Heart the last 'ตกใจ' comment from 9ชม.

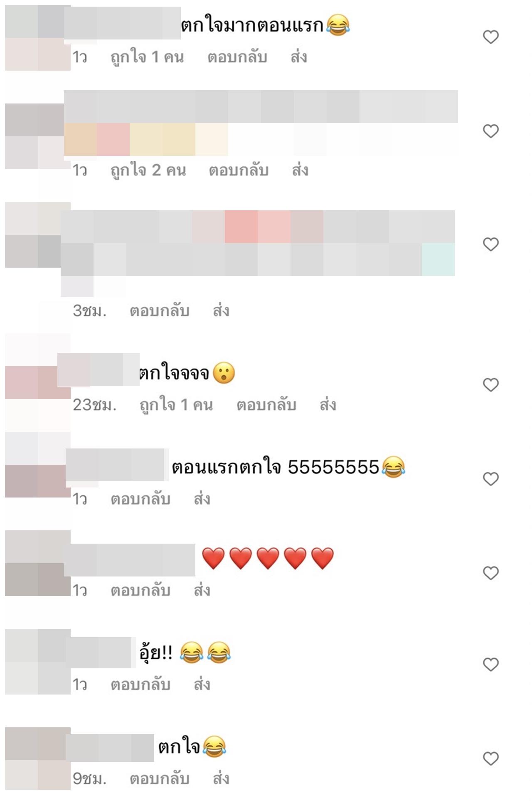tap(490, 759)
